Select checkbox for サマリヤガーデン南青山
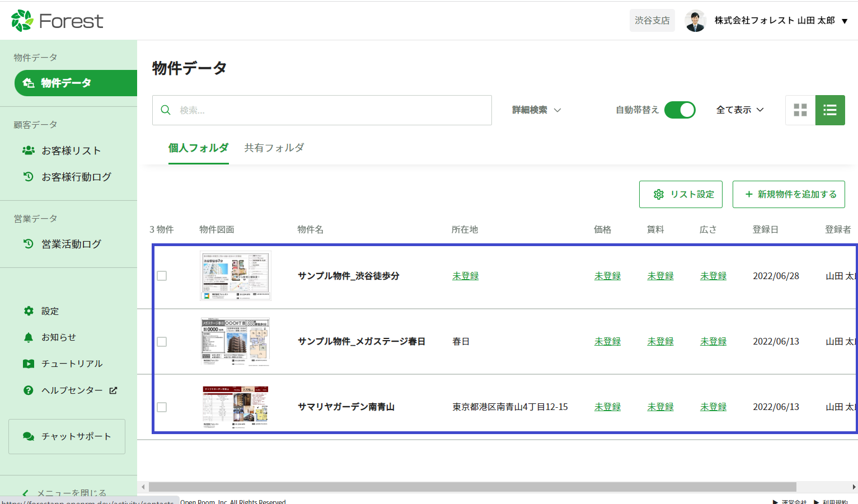The width and height of the screenshot is (858, 504). coord(162,407)
